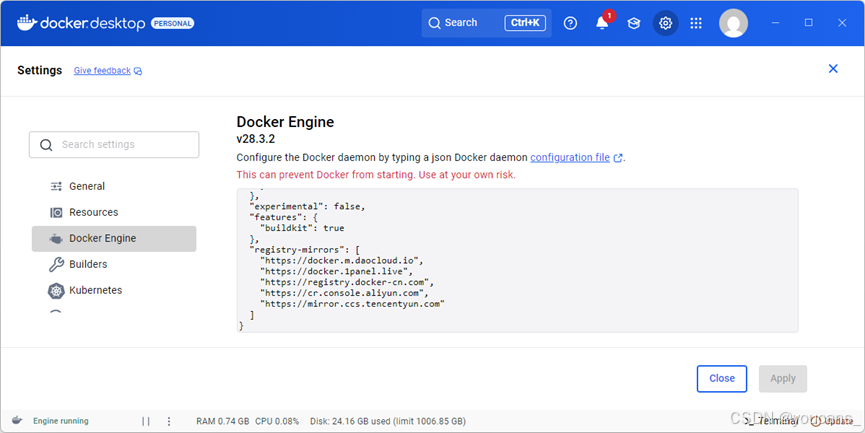
Task: Click the RAM 0.74 GB status
Action: (223, 421)
